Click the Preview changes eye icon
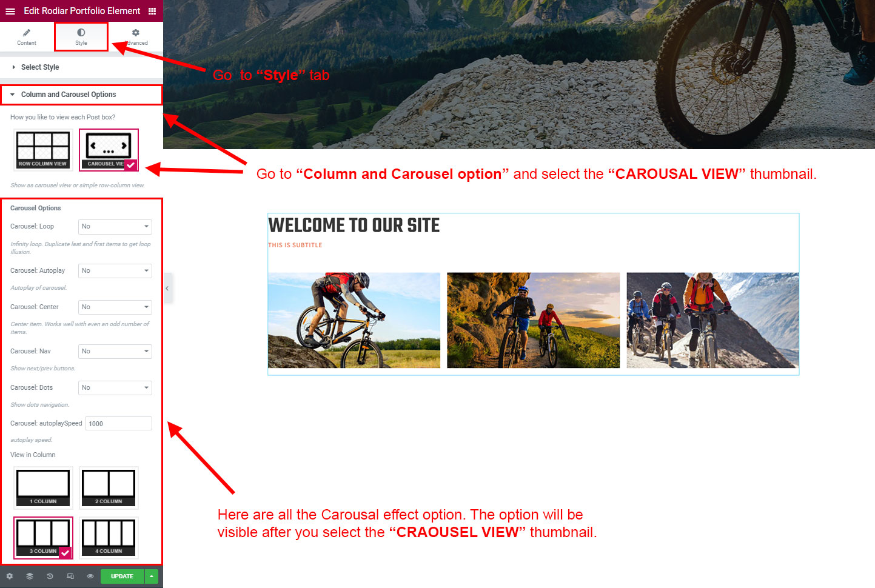875x588 pixels. coord(90,576)
